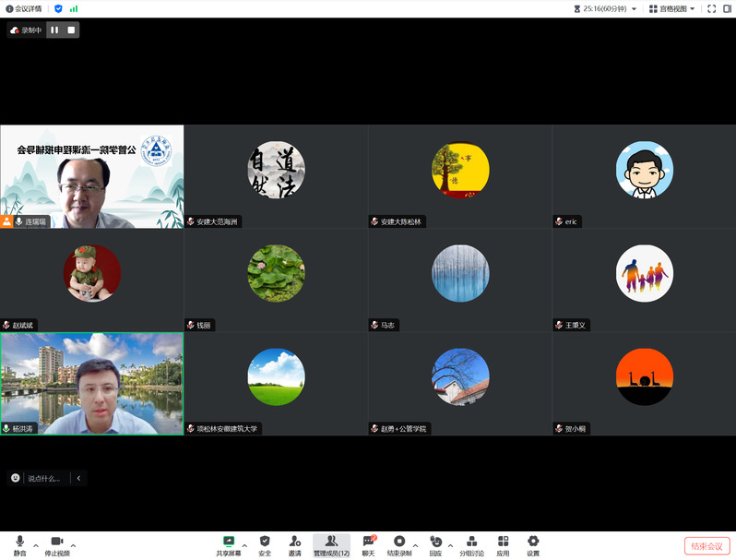Viewport: 736px width, 560px height.
Task: Open meeting details (会议详情)
Action: click(24, 8)
